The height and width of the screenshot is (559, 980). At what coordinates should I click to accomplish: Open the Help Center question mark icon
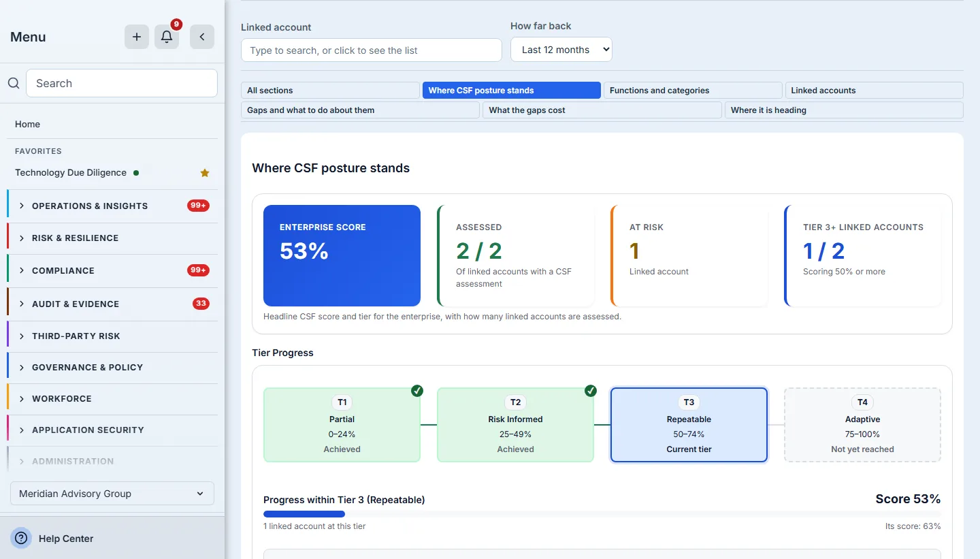point(21,538)
